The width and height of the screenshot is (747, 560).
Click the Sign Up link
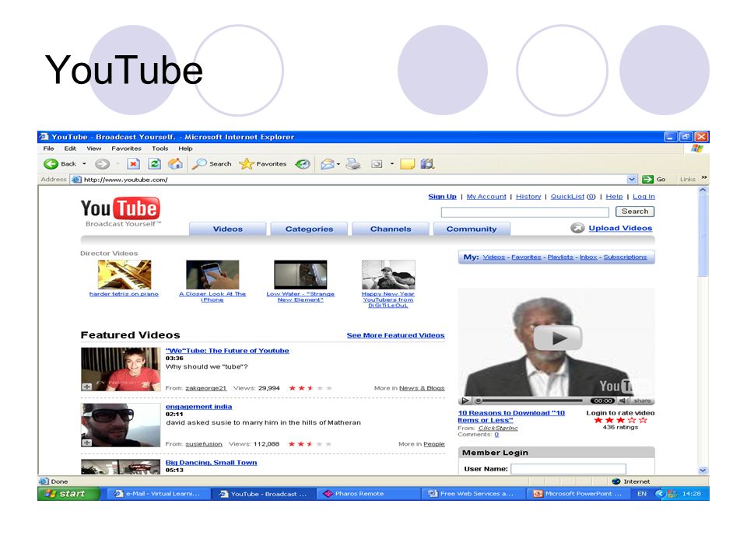[442, 197]
